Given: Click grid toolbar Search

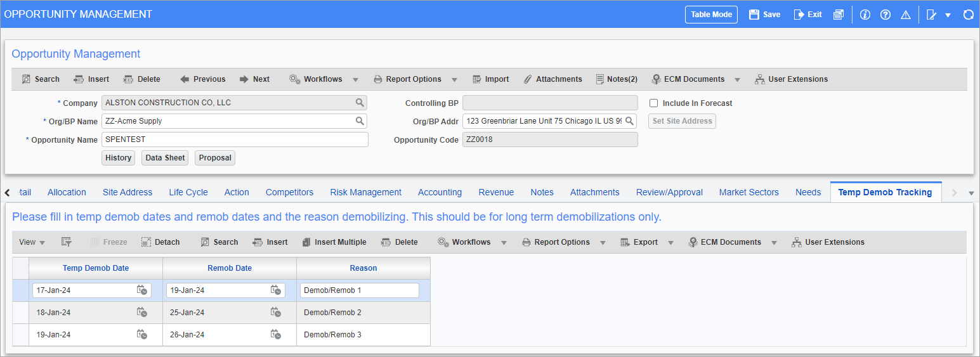Looking at the screenshot, I should tap(219, 242).
